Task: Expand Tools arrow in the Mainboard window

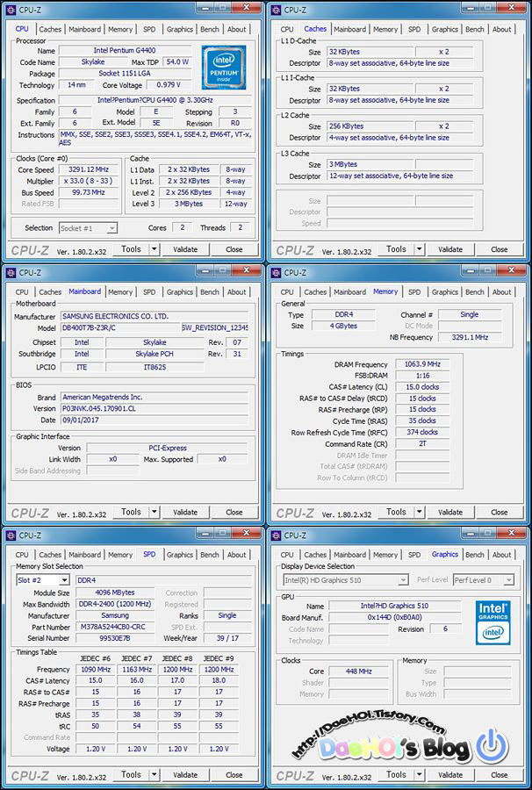Action: [x=155, y=512]
